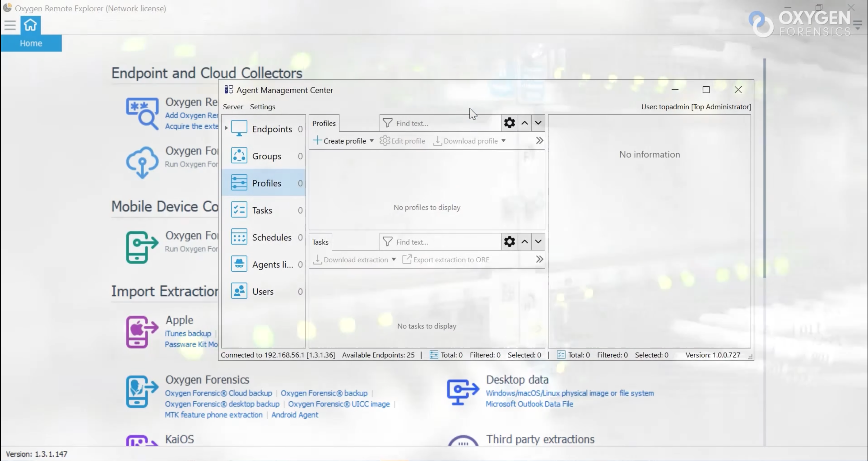
Task: Open the Tasks section in sidebar
Action: tap(263, 210)
